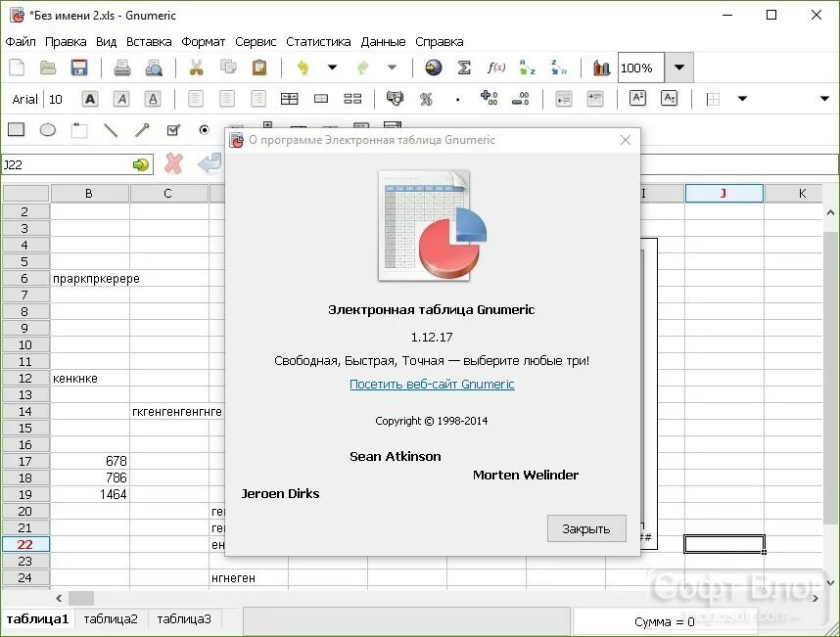Viewport: 840px width, 637px height.
Task: Edit the zoom field showing 100%
Action: click(x=640, y=68)
